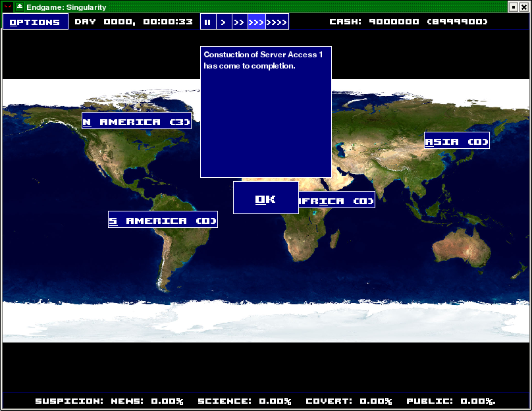
Task: Click the window menu icon in title bar
Action: 8,7
